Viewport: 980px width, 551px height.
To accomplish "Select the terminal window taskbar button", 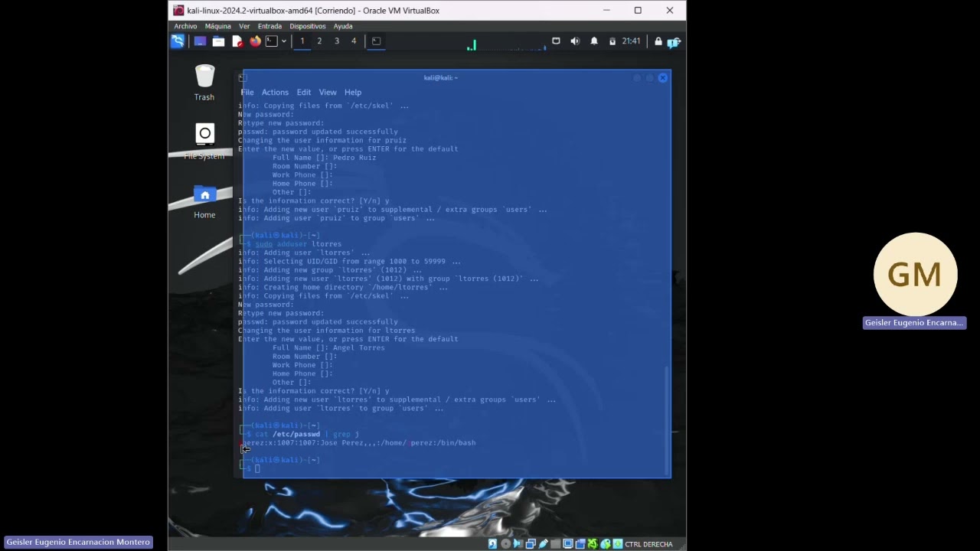I will [376, 41].
